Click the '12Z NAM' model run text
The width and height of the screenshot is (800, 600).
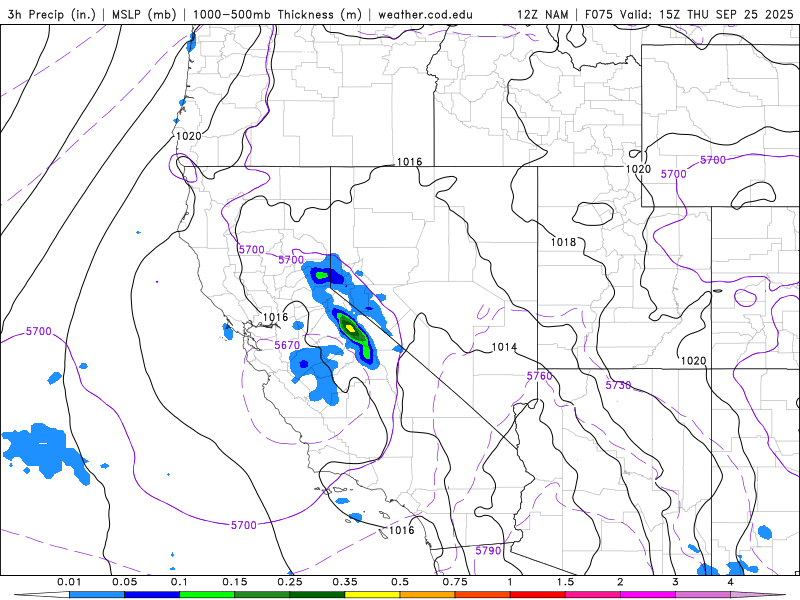542,14
